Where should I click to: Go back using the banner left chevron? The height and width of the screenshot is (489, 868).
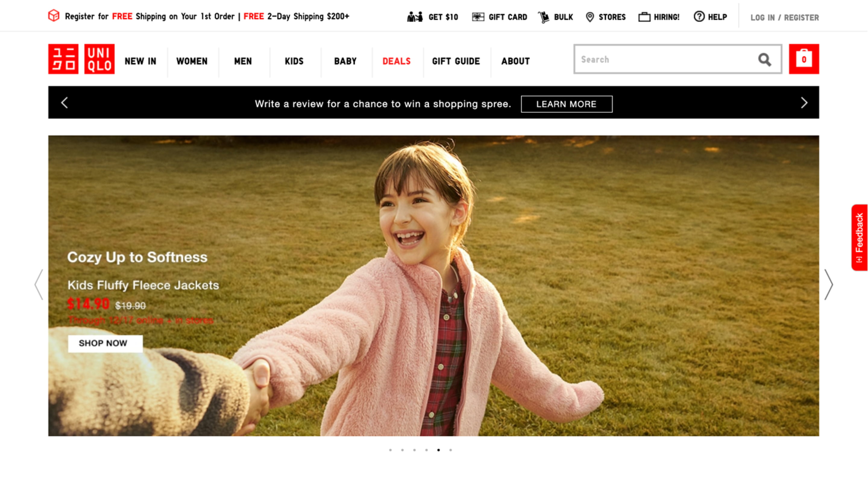64,103
